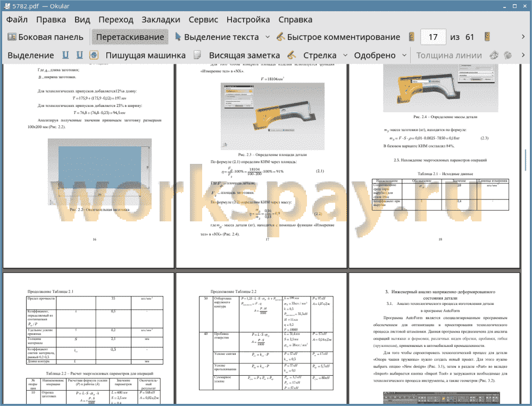
Task: Go to the next page icon
Action: pos(487,37)
